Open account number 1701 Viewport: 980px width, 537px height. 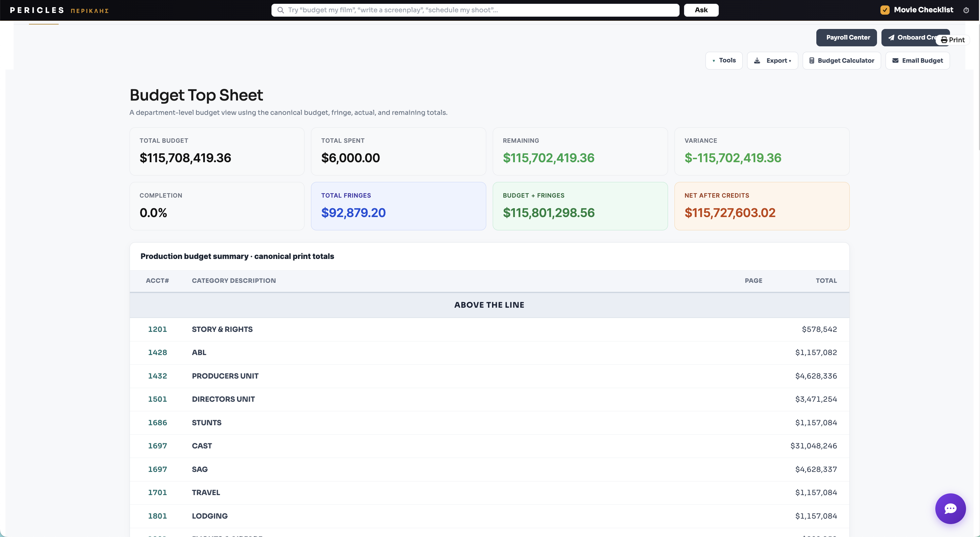click(158, 493)
